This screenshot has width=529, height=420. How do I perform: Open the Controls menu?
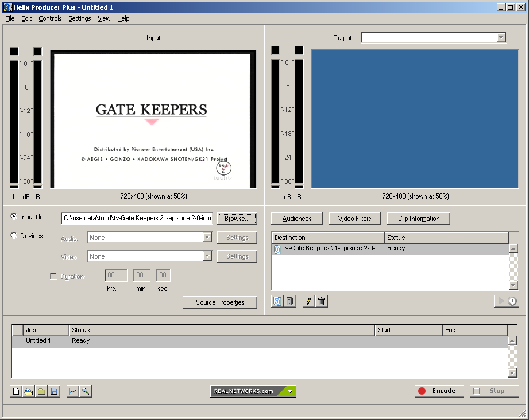click(50, 18)
